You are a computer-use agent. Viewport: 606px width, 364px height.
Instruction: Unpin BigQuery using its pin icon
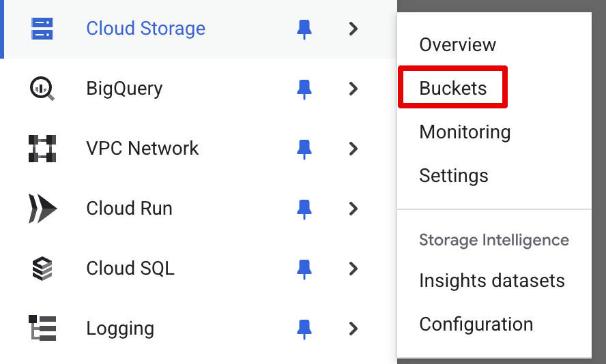click(304, 89)
